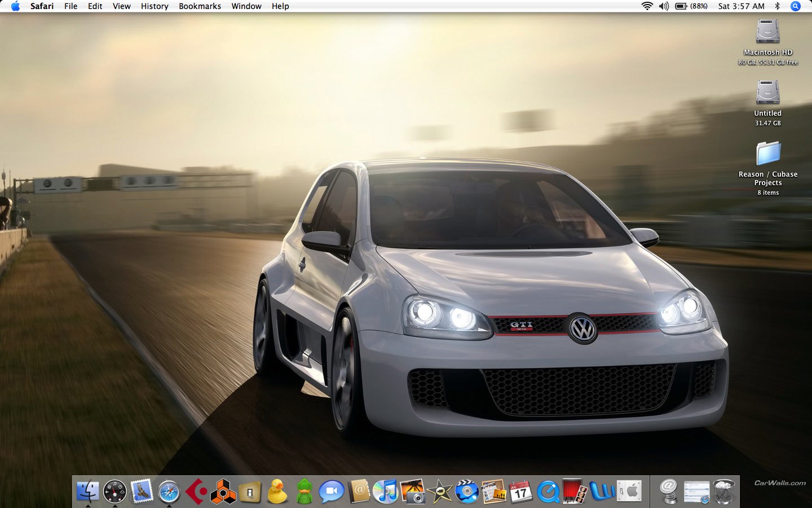The width and height of the screenshot is (812, 508).
Task: Open iPhoto from the dock
Action: (x=413, y=491)
